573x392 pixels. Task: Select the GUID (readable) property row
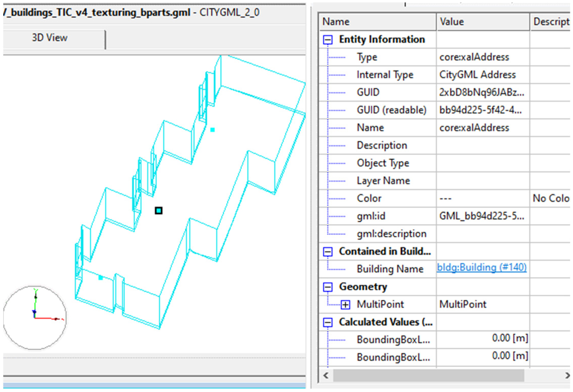click(391, 110)
